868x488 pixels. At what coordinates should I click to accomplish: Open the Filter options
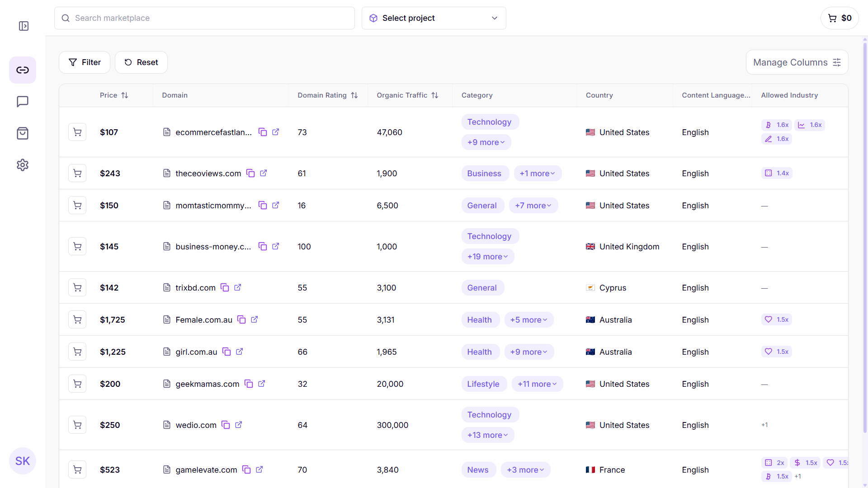coord(84,62)
